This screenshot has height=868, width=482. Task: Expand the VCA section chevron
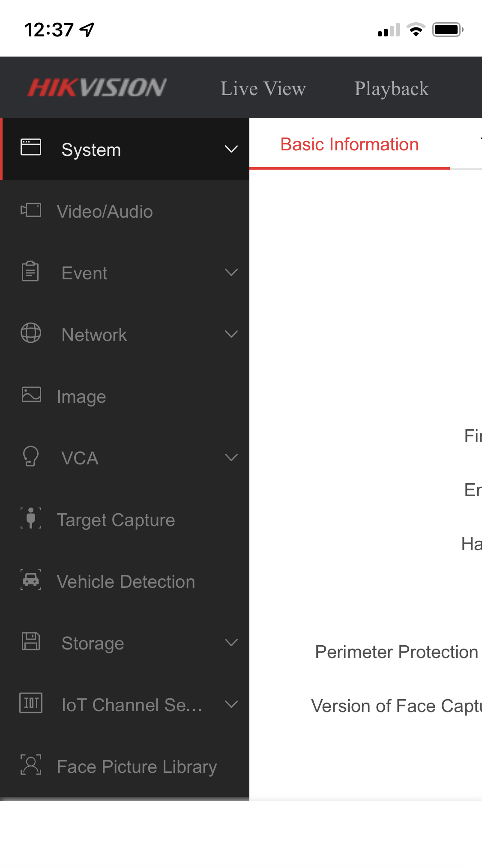[x=231, y=458]
